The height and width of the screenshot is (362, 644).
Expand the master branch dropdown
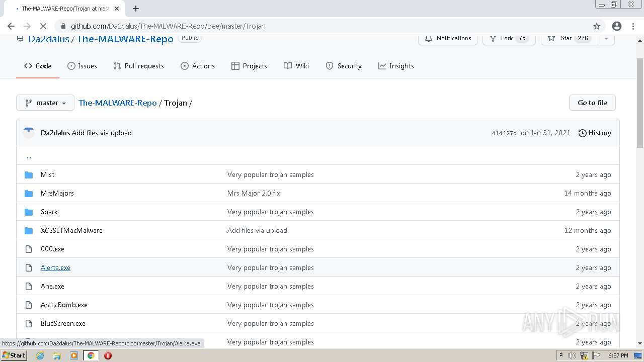pyautogui.click(x=45, y=103)
